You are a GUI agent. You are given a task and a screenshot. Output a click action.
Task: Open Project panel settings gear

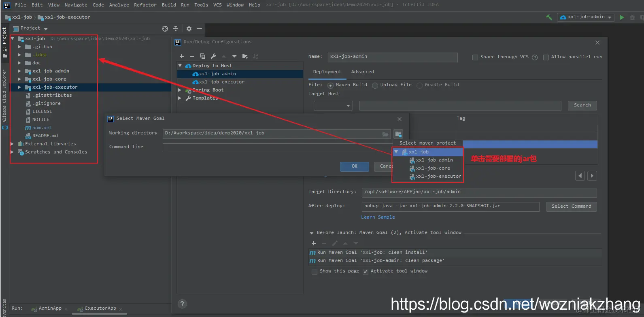coord(189,29)
